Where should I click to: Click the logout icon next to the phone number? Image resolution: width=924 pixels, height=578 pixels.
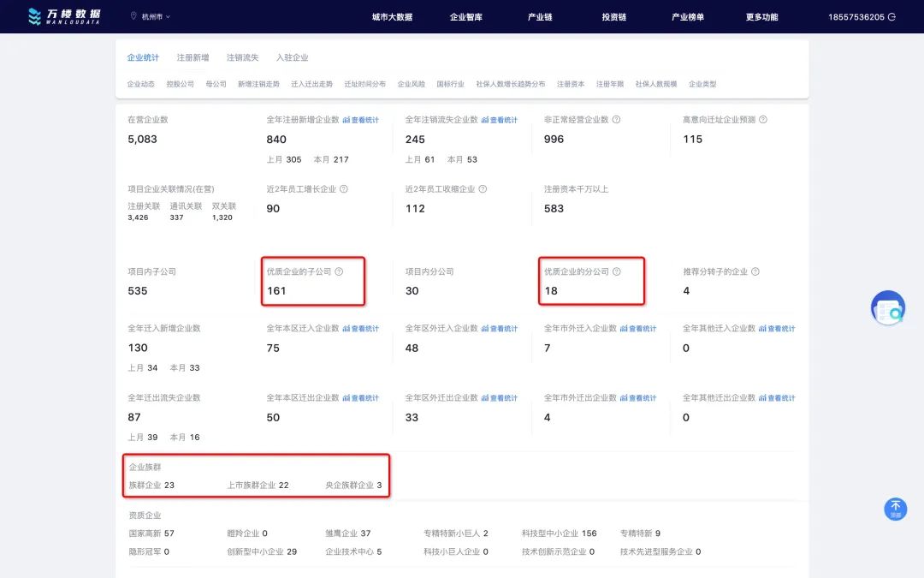(891, 17)
